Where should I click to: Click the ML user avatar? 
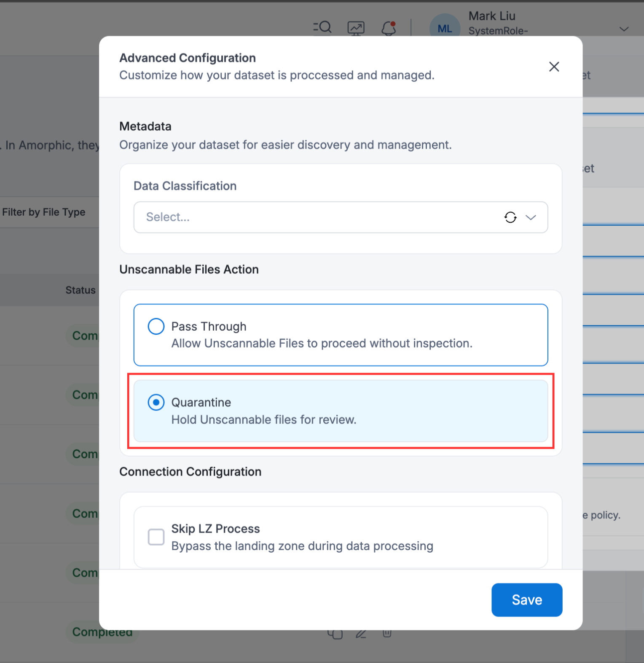pos(444,28)
